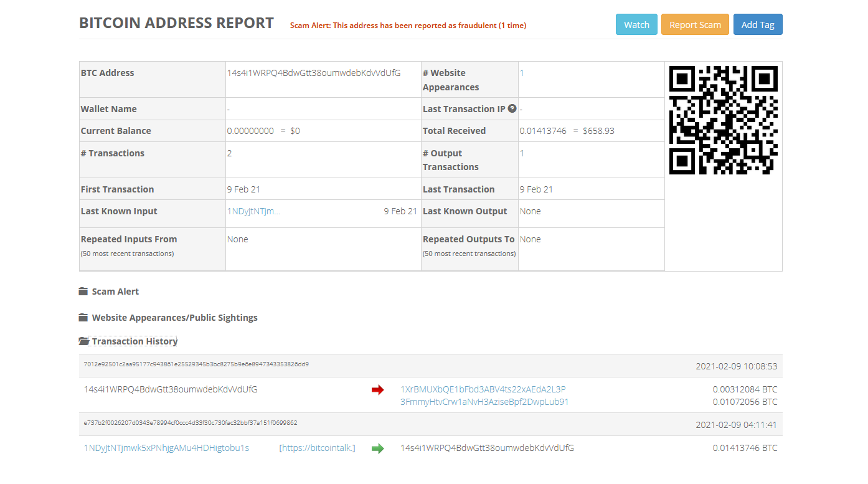Click the Website Appearances folder icon
Image resolution: width=868 pixels, height=484 pixels.
[x=83, y=318]
